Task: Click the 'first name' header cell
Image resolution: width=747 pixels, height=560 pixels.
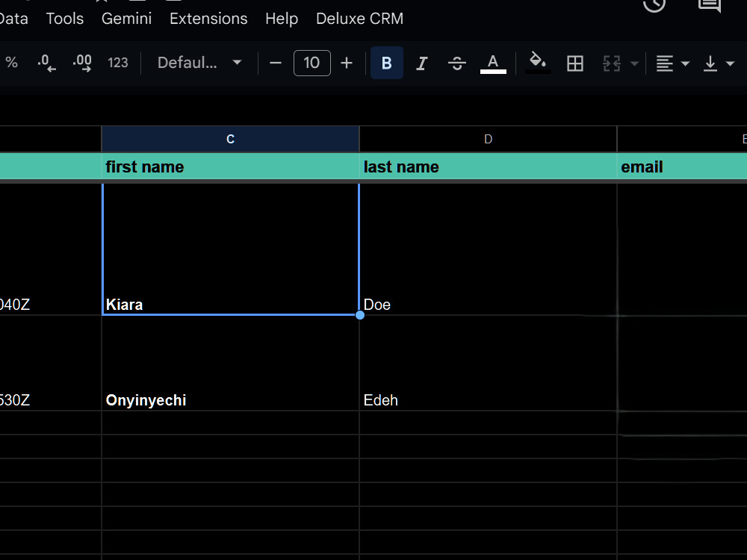Action: click(x=230, y=167)
